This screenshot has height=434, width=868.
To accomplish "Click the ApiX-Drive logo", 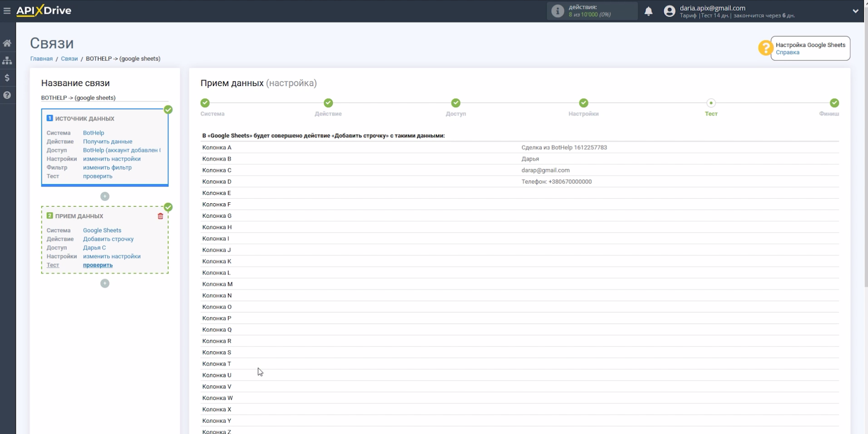I will pyautogui.click(x=44, y=10).
